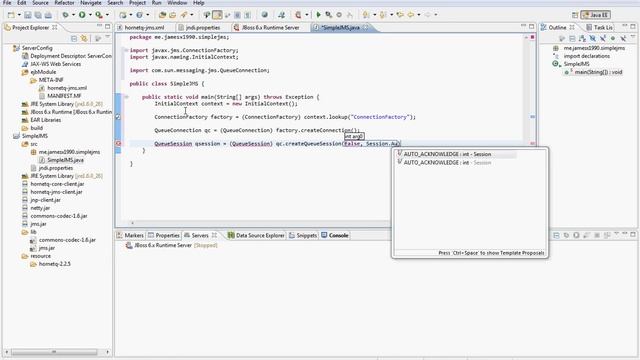
Task: Close the Project Explorer view tab
Action: [55, 27]
